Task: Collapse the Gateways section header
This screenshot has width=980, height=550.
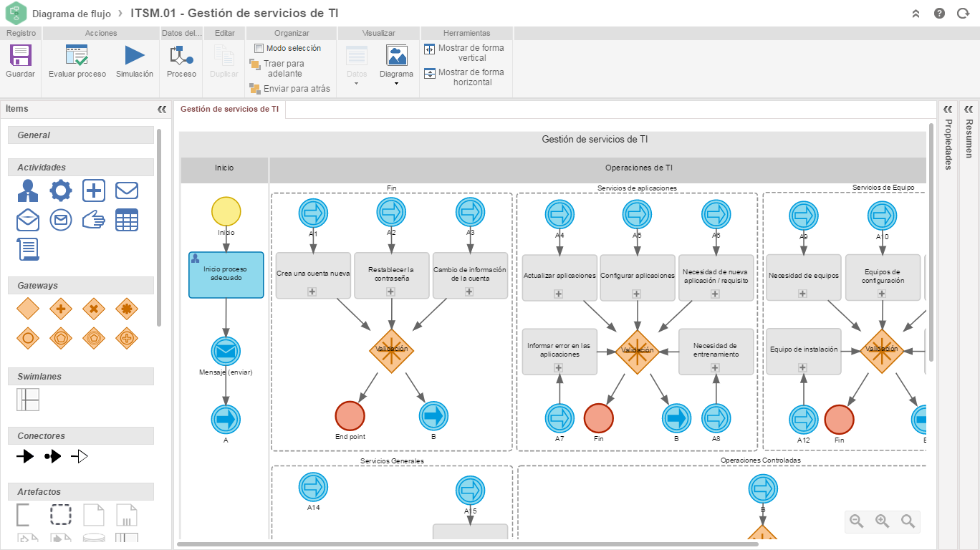Action: coord(81,286)
